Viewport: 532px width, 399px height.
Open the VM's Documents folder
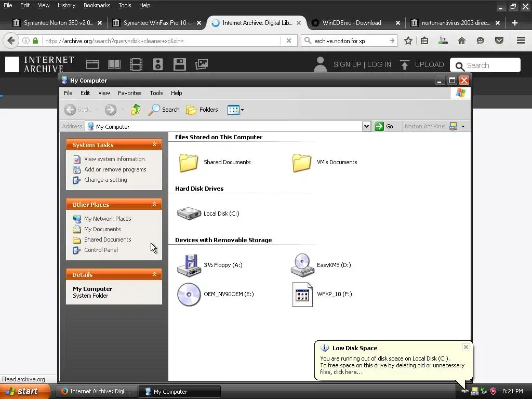coord(302,162)
